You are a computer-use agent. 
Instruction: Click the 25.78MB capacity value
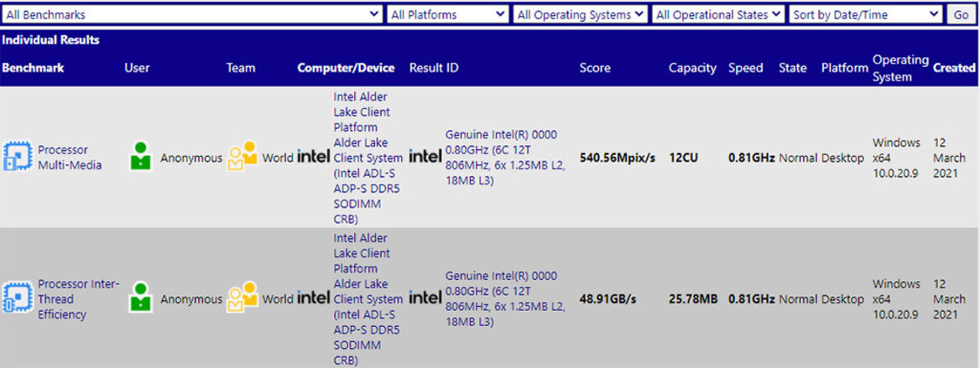point(693,299)
